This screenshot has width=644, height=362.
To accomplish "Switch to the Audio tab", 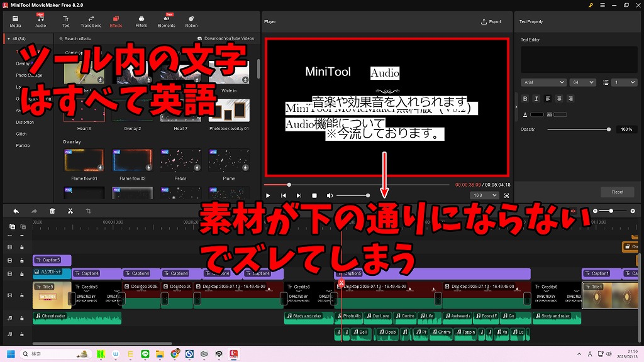I will 41,22.
